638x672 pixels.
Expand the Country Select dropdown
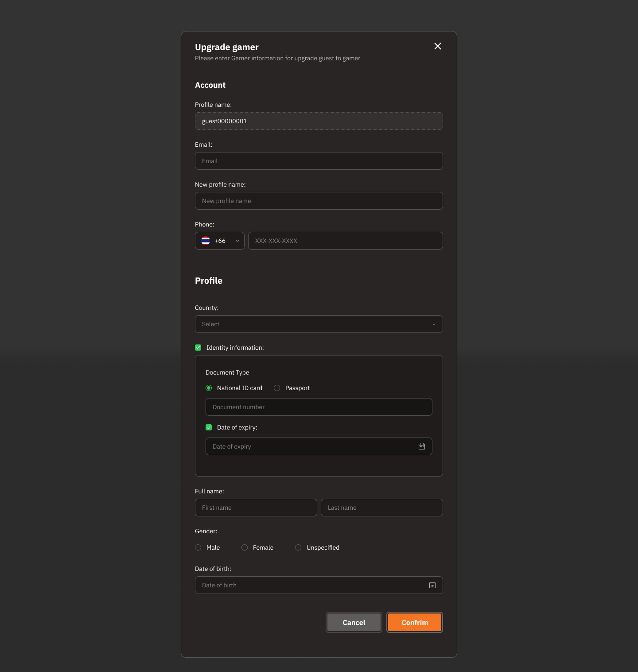(319, 324)
